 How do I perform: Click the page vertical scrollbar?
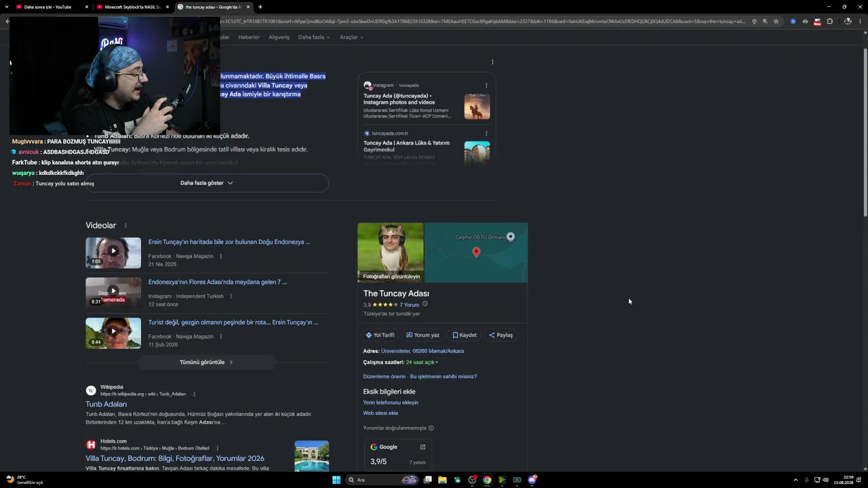[865, 132]
